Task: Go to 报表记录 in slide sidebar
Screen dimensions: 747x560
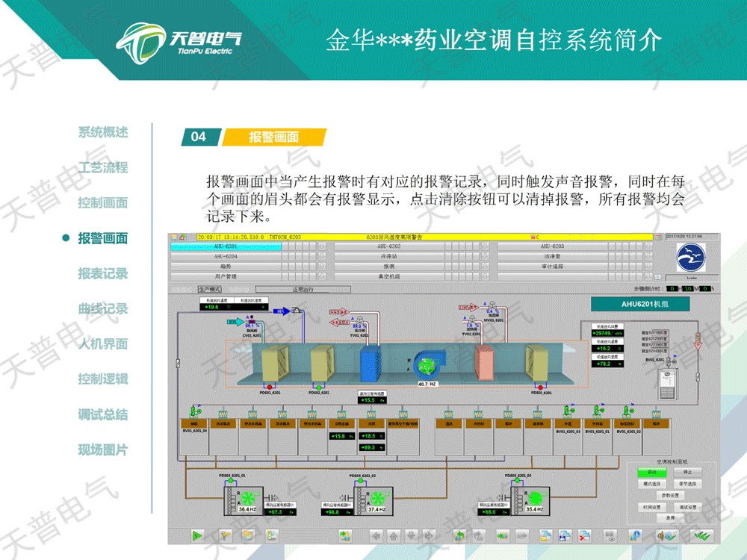Action: pos(103,273)
